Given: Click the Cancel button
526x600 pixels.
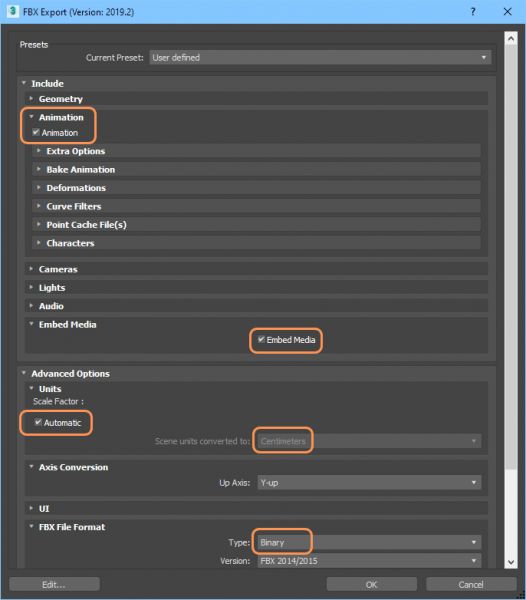Looking at the screenshot, I should [x=471, y=584].
